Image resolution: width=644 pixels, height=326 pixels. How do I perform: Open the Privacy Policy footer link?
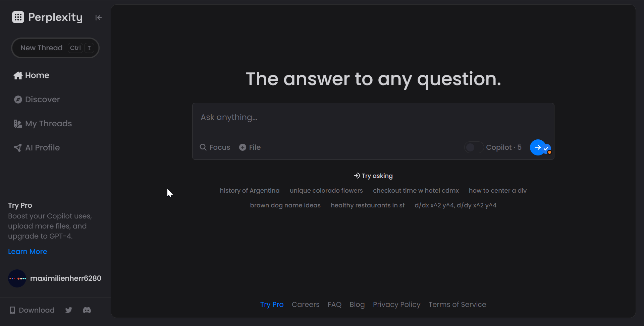click(396, 305)
